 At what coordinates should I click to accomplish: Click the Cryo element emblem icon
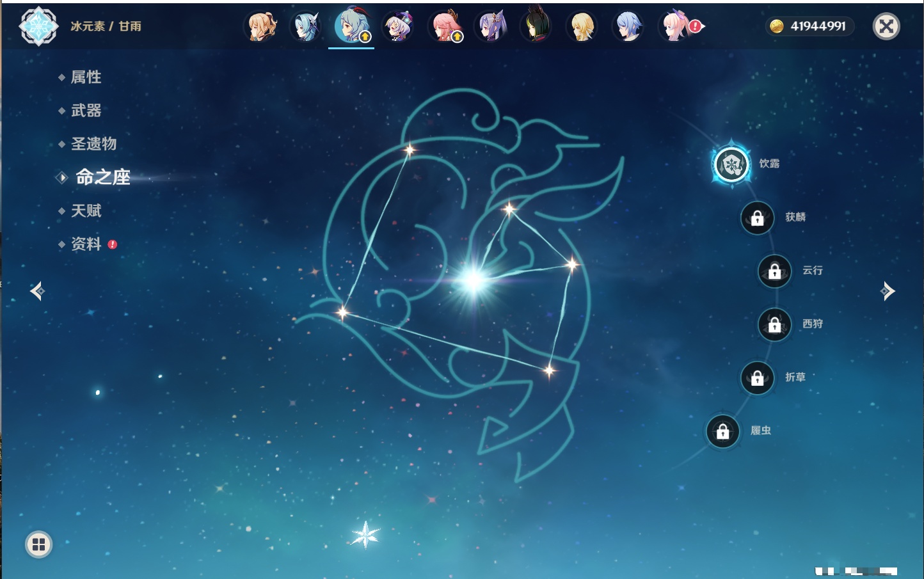point(38,26)
